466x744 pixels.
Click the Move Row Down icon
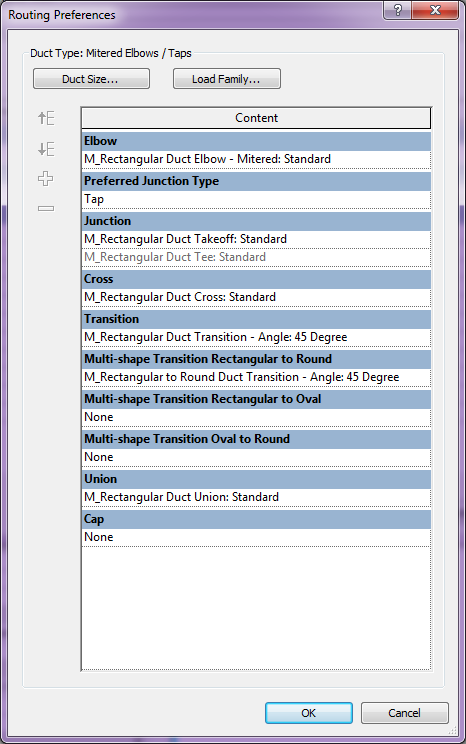[x=46, y=149]
